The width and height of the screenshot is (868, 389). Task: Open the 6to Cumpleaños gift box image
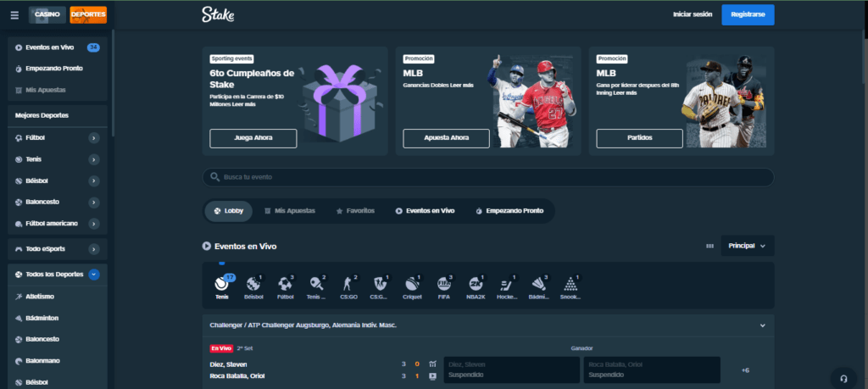coord(339,103)
